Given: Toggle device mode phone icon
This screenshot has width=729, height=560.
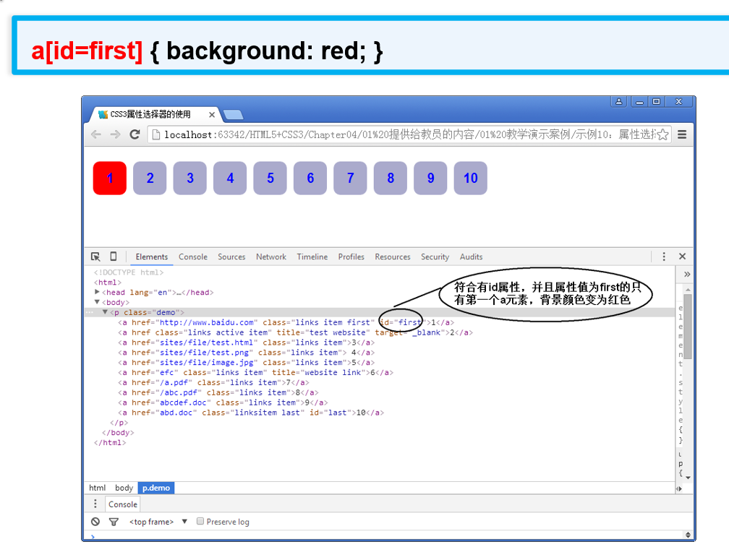Looking at the screenshot, I should (x=113, y=257).
